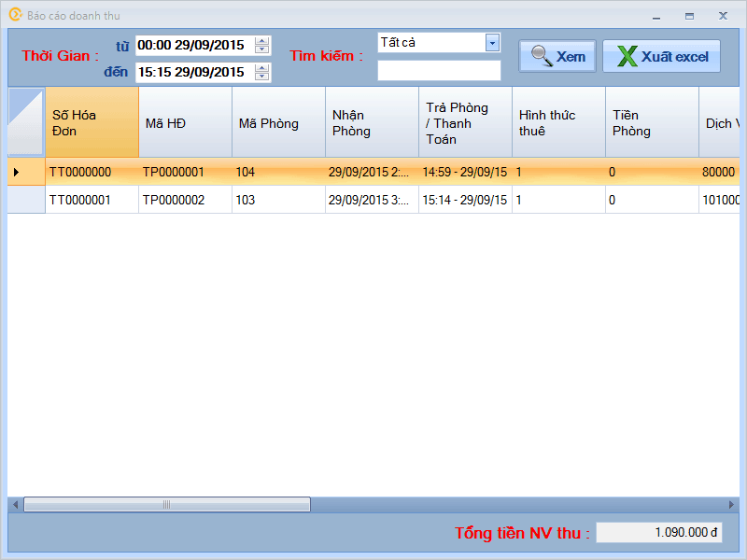747x560 pixels.
Task: Click the 'từ' date field 00:00 29/09/2015
Action: (x=194, y=45)
